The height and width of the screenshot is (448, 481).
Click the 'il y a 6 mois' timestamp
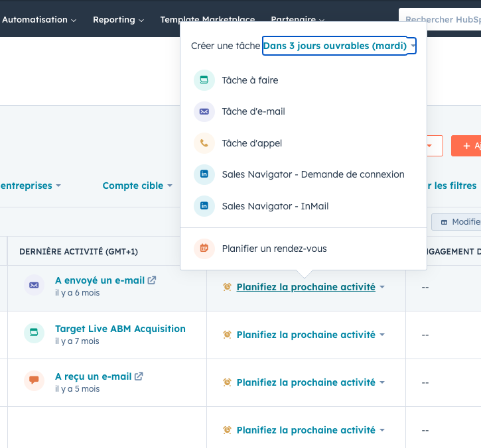tap(78, 293)
